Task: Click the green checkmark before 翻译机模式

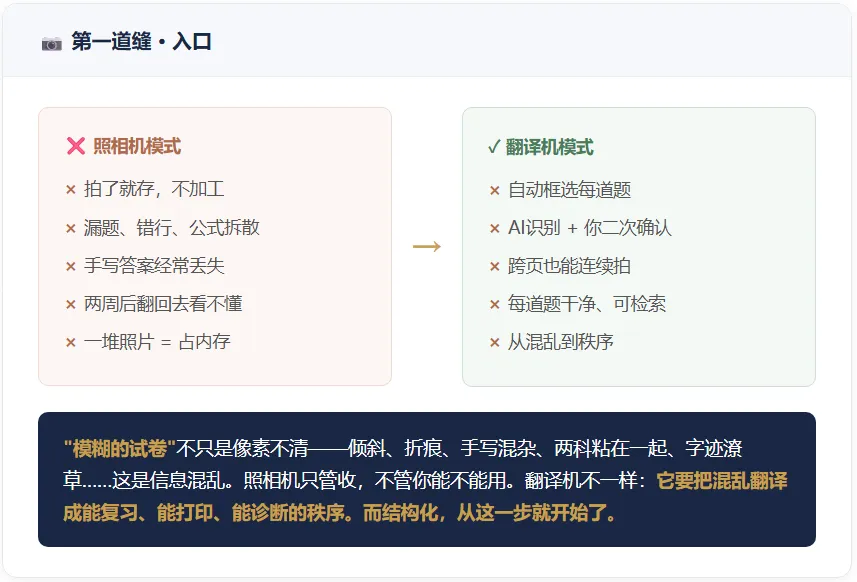Action: (x=494, y=146)
